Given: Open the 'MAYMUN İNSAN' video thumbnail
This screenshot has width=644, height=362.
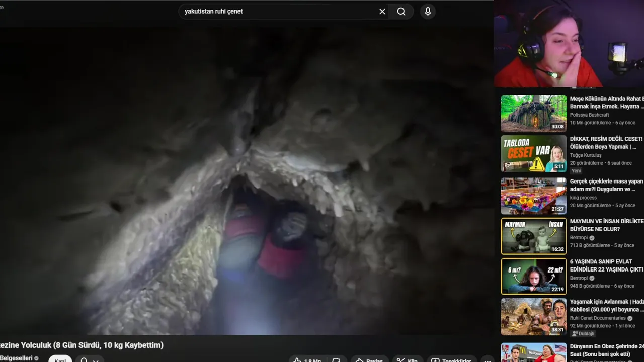Looking at the screenshot, I should 534,236.
